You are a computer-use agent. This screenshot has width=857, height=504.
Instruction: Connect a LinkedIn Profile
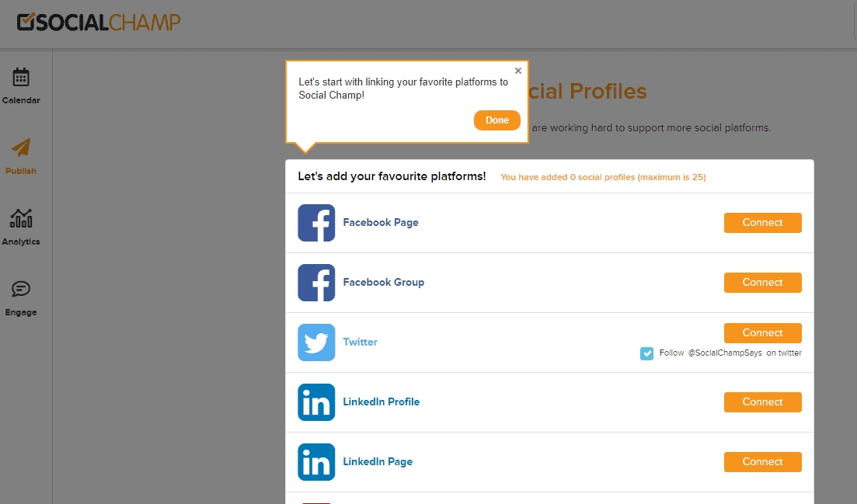click(762, 402)
